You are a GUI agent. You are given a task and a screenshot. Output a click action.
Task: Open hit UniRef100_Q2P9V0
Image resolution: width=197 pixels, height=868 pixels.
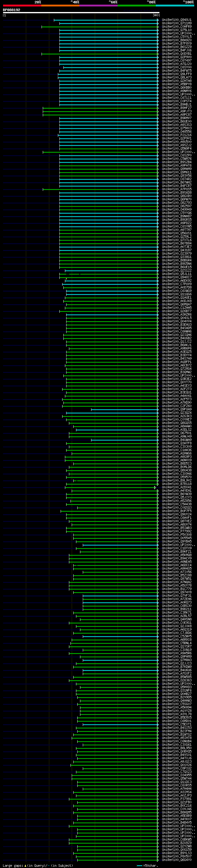[176, 57]
